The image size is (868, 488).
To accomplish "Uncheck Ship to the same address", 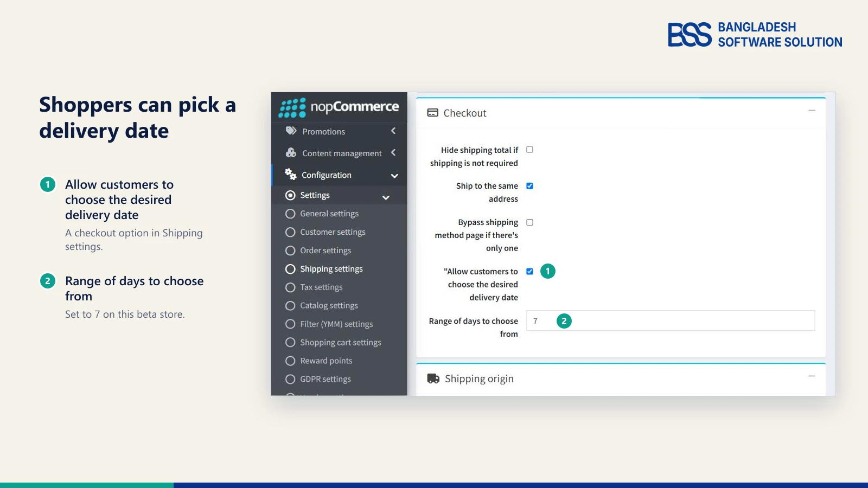I will 530,186.
